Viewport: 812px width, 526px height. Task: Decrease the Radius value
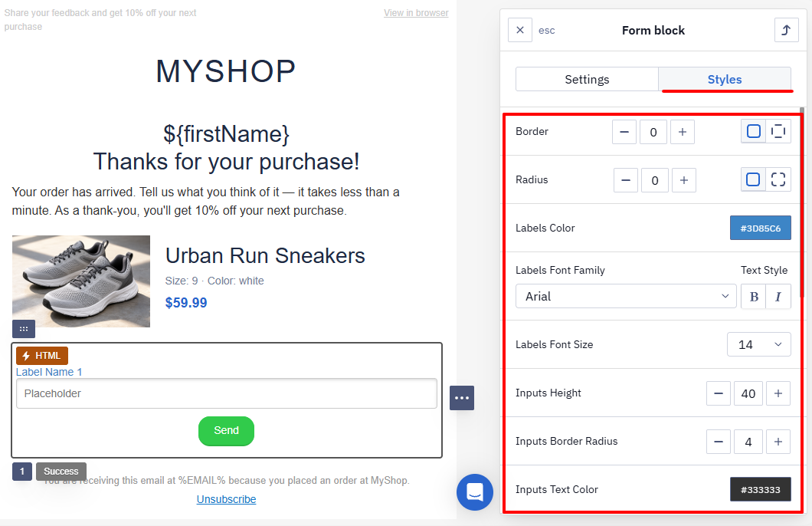(626, 180)
